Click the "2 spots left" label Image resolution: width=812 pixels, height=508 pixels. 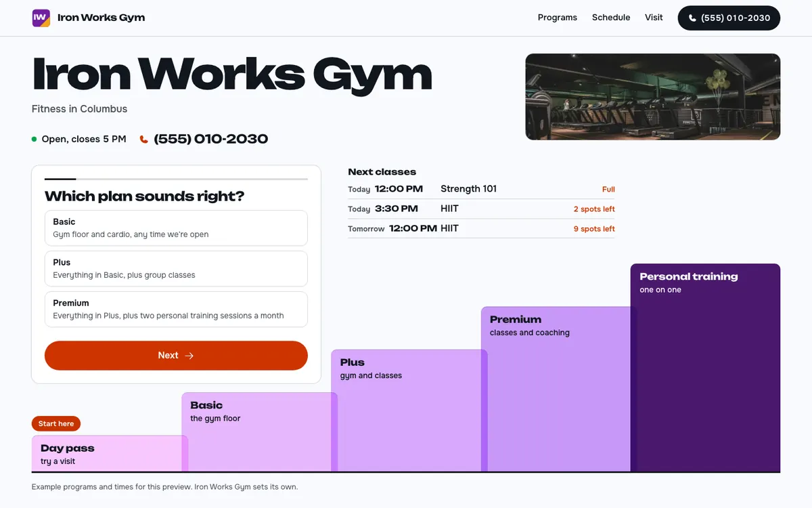point(594,209)
